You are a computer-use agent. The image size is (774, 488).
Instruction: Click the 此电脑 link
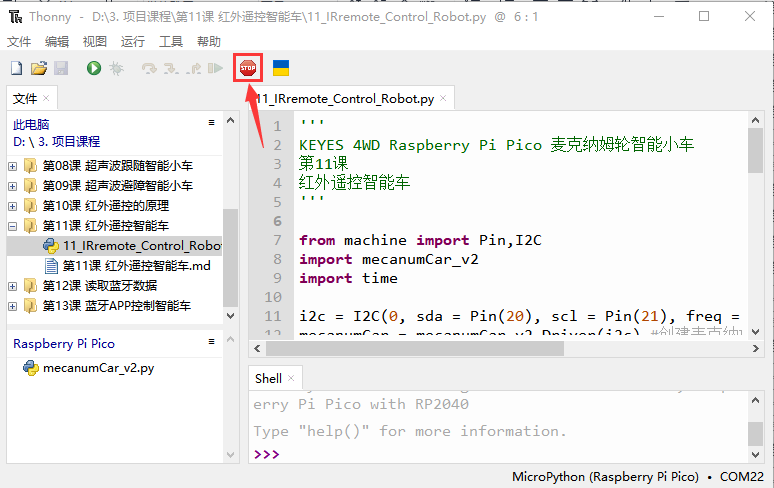(x=31, y=124)
